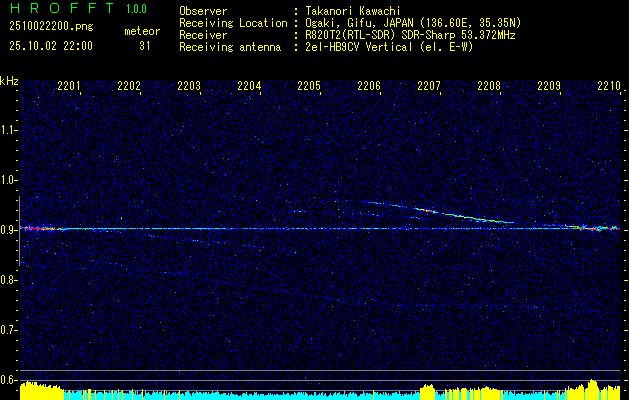Viewport: 629px width, 400px height.
Task: Click the version number 1.0.0
Action: (x=136, y=9)
